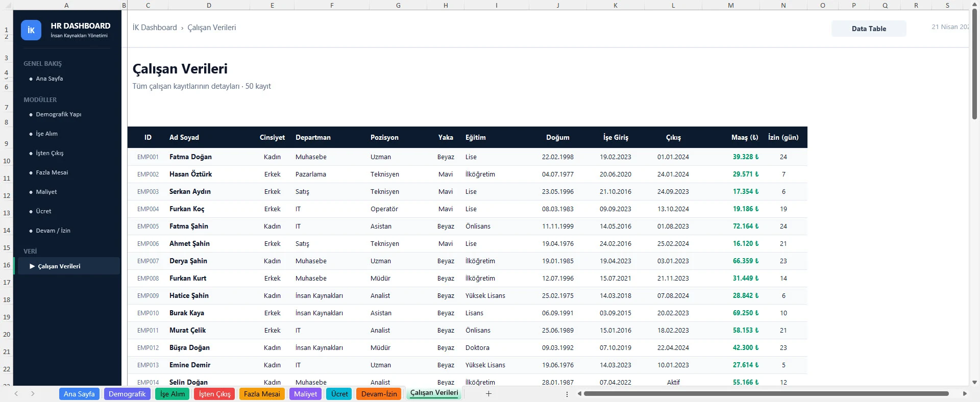Click the Departman column header

click(x=313, y=137)
